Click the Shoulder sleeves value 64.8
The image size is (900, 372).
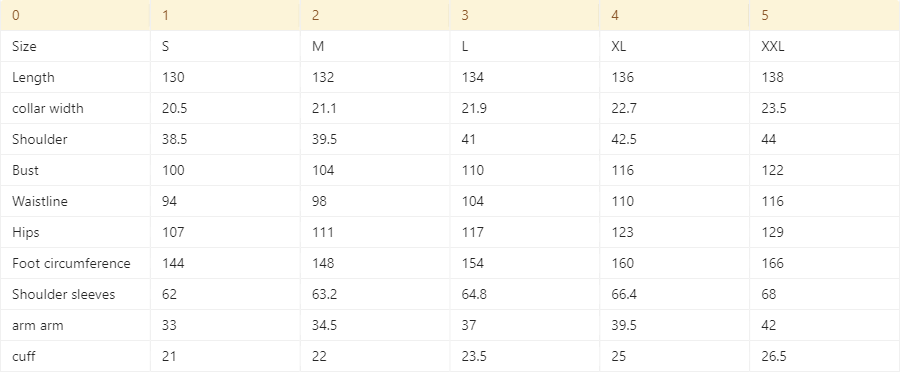point(525,294)
